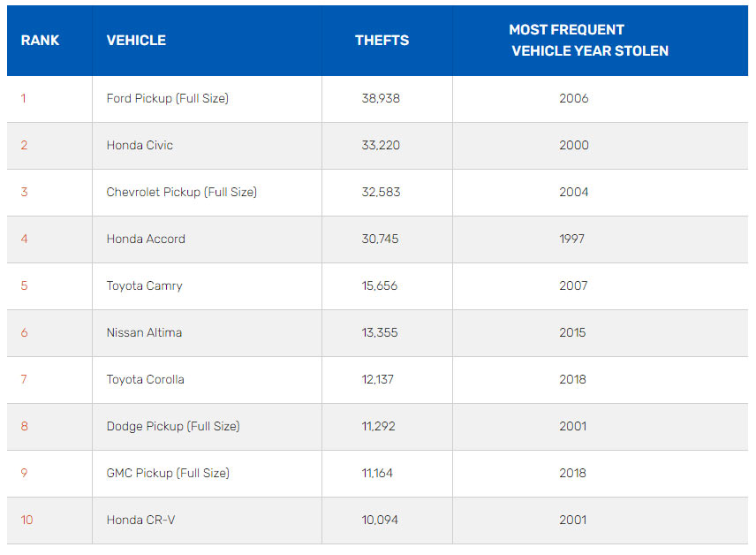Click the VEHICLE column header
Screen dimensions: 756x555
click(x=136, y=41)
